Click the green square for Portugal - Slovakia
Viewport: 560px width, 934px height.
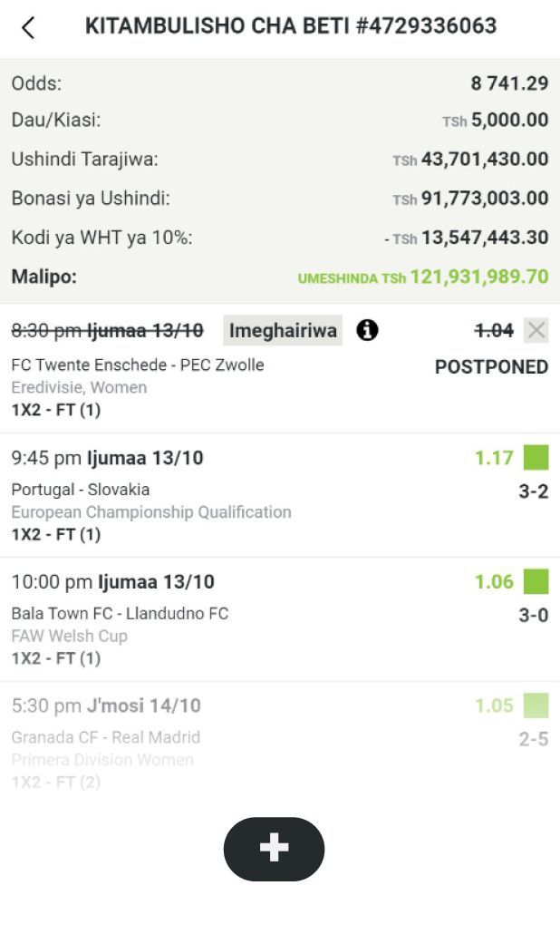pyautogui.click(x=536, y=457)
